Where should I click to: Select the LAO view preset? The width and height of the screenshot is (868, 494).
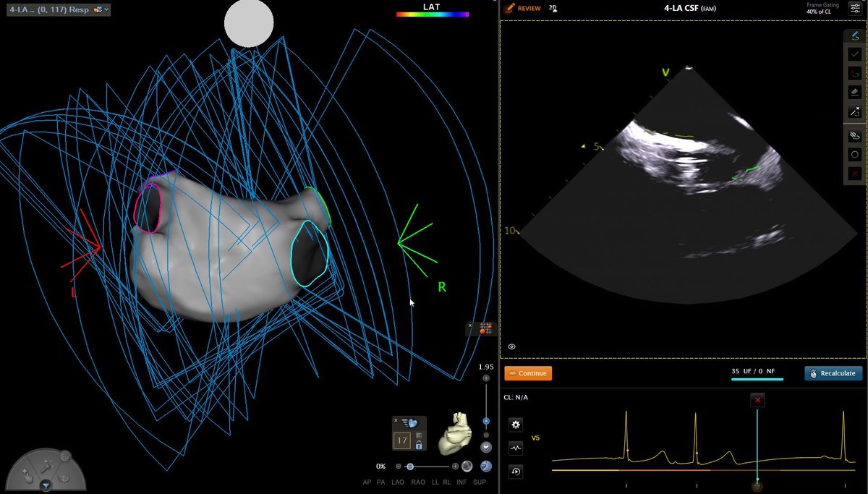[x=397, y=482]
